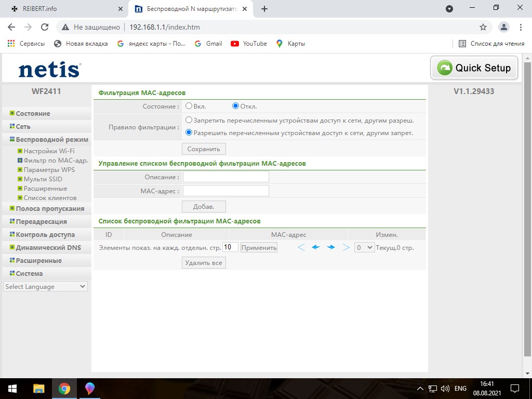Open the Динамический DNS menu
Viewport: 532px width, 399px height.
pos(46,247)
